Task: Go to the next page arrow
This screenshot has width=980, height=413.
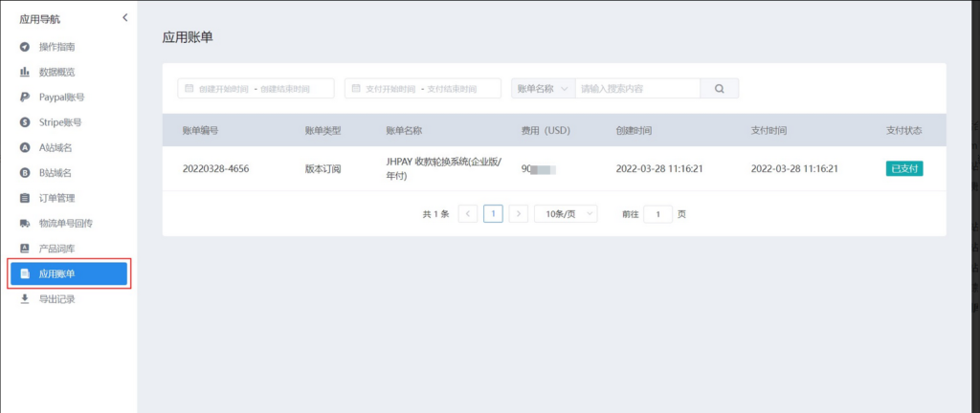Action: (518, 214)
